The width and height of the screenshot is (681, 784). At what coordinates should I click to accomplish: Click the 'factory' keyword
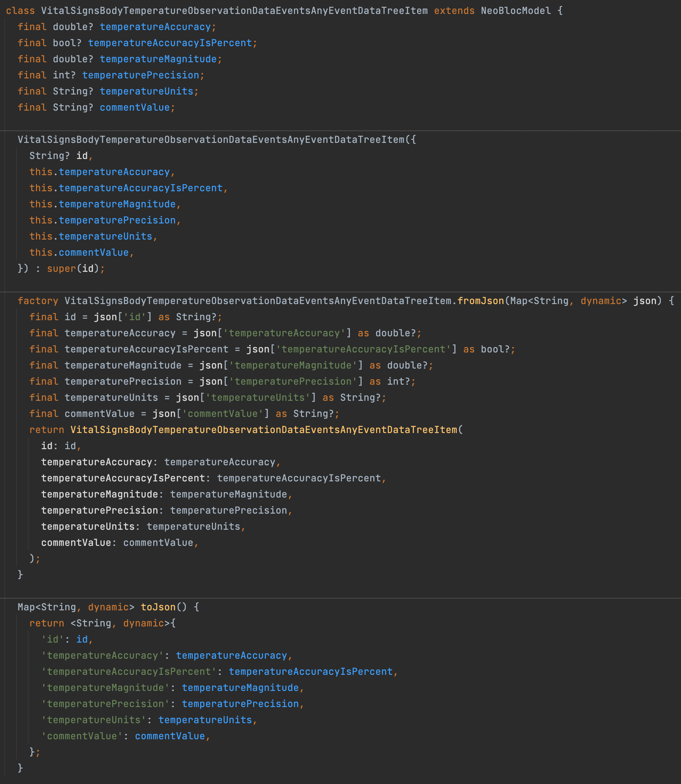pyautogui.click(x=38, y=301)
